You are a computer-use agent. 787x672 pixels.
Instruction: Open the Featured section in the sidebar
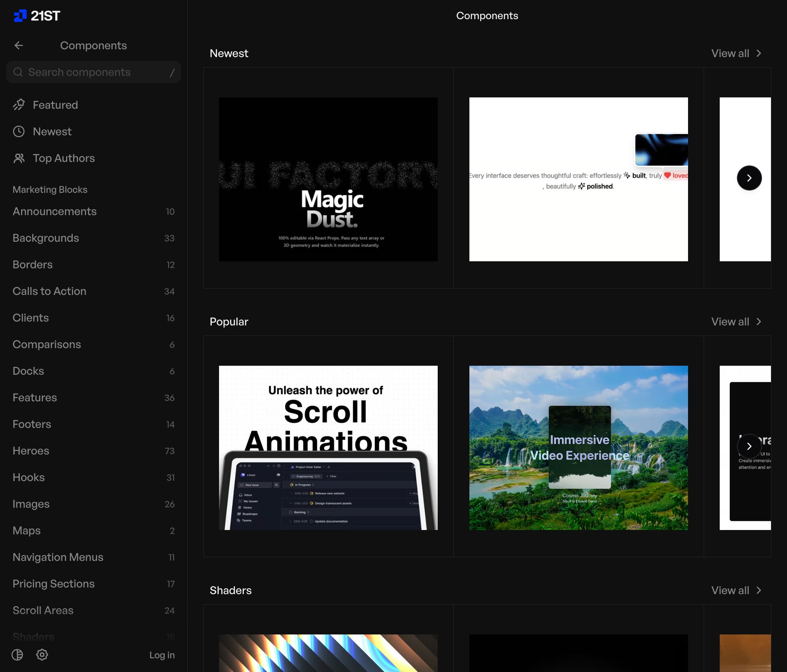tap(93, 105)
